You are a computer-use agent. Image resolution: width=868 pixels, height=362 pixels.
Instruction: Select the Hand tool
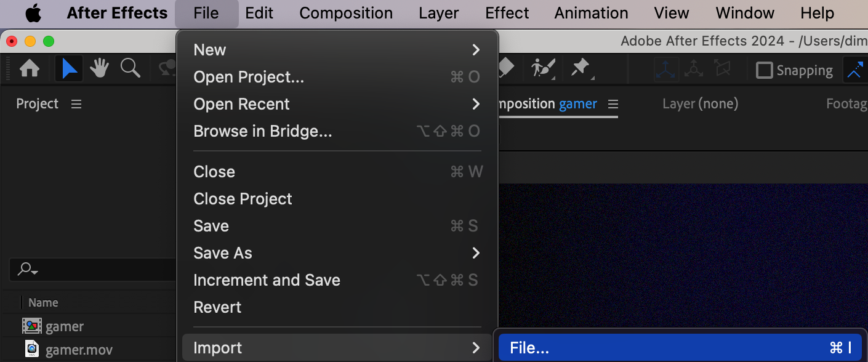pyautogui.click(x=100, y=69)
